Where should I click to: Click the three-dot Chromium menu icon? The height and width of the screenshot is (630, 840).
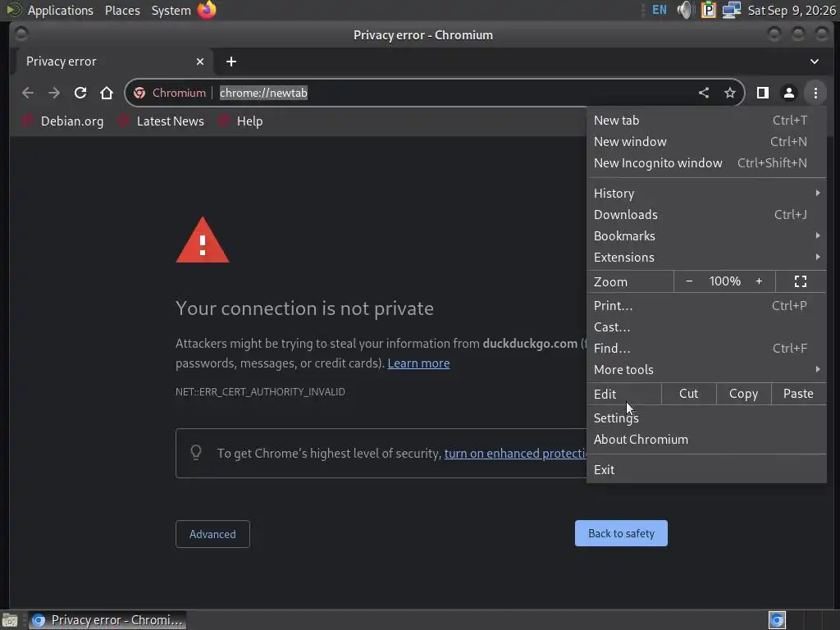coord(815,93)
